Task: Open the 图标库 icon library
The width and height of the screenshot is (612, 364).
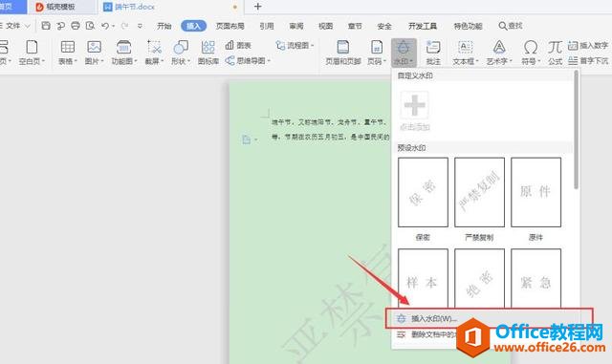Action: click(208, 47)
